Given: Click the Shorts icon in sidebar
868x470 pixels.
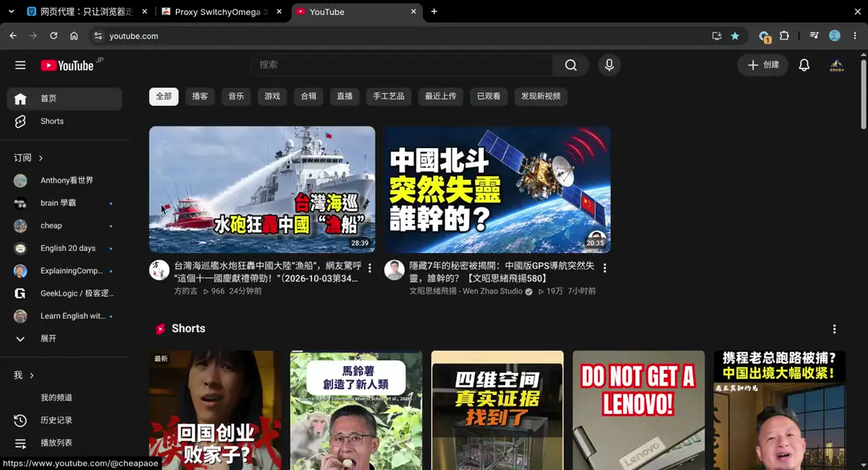Looking at the screenshot, I should click(21, 121).
